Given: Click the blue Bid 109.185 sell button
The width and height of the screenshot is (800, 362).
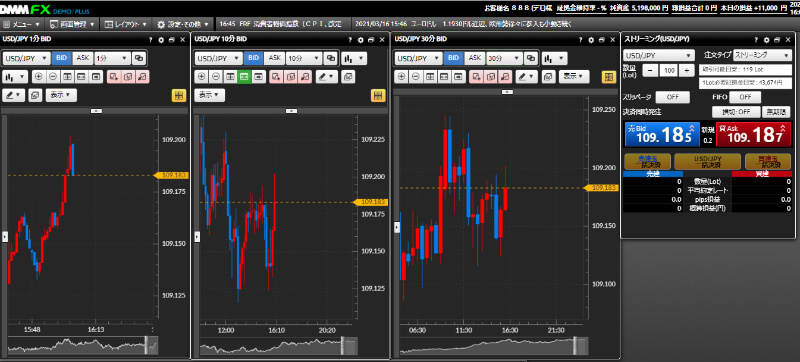Looking at the screenshot, I should pyautogui.click(x=661, y=135).
